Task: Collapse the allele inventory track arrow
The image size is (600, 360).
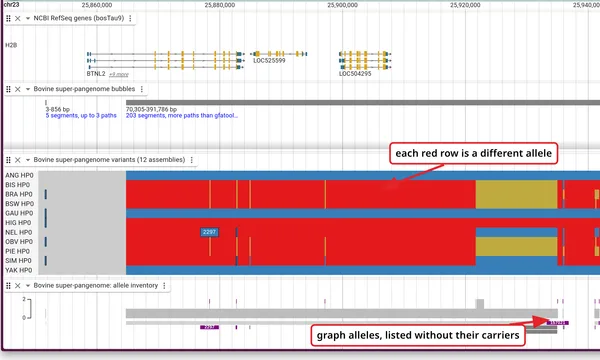Action: [x=28, y=286]
